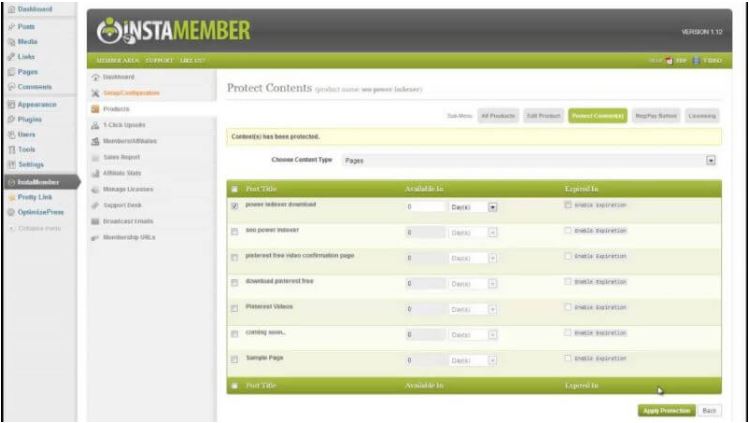Click the Broadcast Emails envelope icon
The width and height of the screenshot is (749, 423).
(x=96, y=222)
